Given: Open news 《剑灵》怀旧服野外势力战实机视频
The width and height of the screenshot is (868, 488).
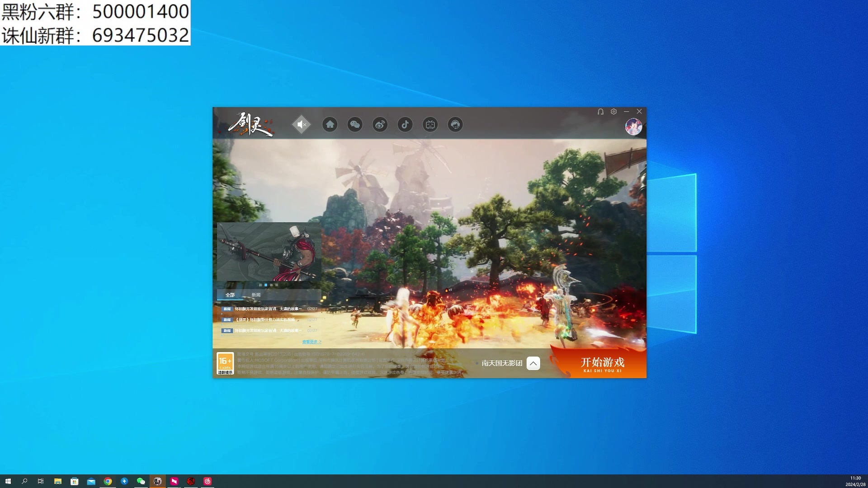Looking at the screenshot, I should pos(269,319).
